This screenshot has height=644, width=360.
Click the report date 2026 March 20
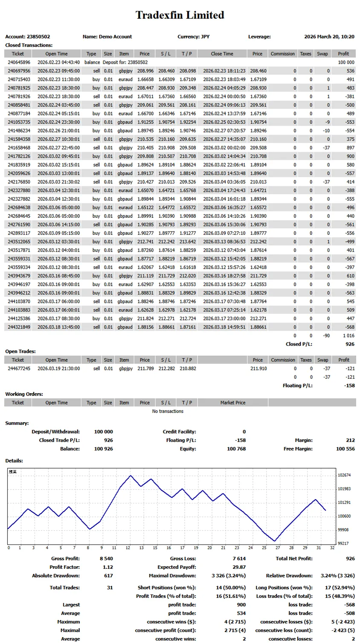[329, 37]
